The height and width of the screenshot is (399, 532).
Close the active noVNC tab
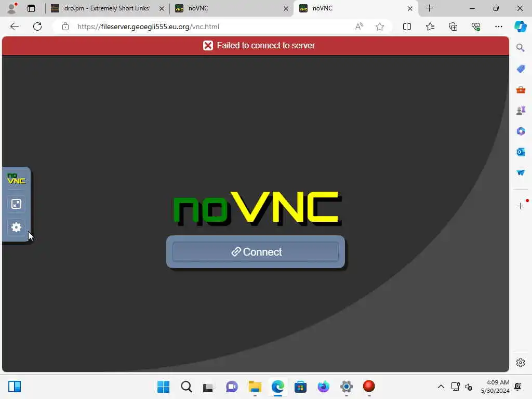point(410,8)
